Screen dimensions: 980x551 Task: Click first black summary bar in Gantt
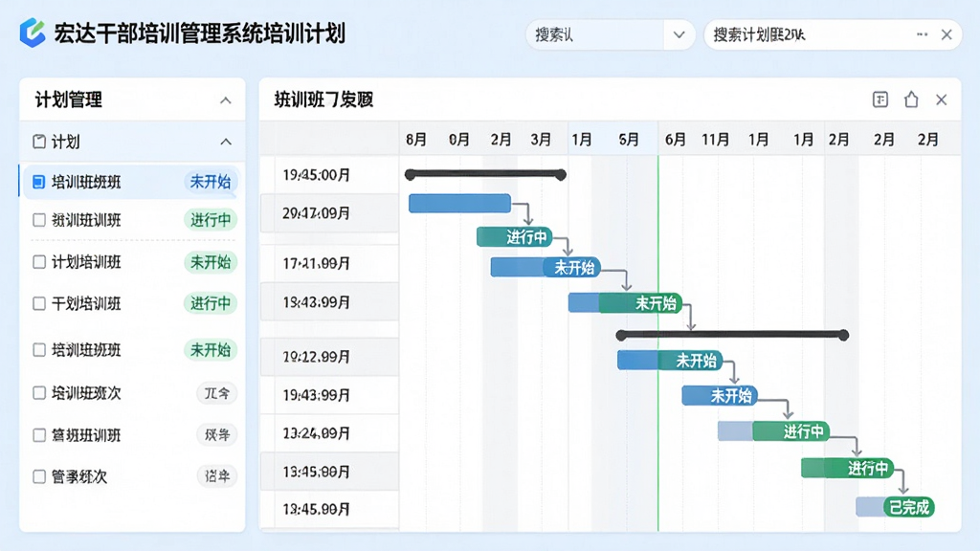click(x=485, y=174)
